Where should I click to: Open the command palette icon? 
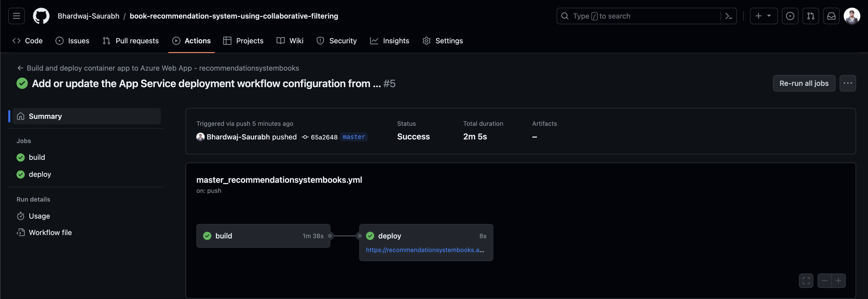[729, 16]
